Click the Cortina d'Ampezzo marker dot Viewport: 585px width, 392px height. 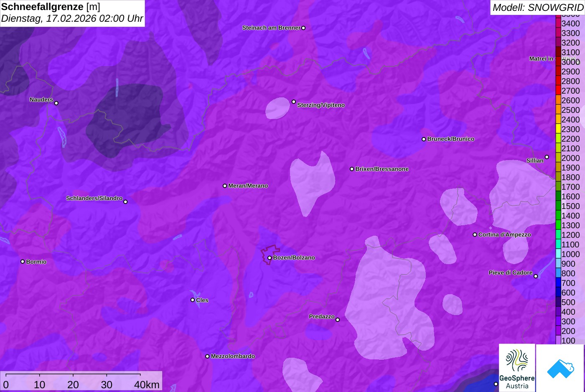(x=475, y=234)
